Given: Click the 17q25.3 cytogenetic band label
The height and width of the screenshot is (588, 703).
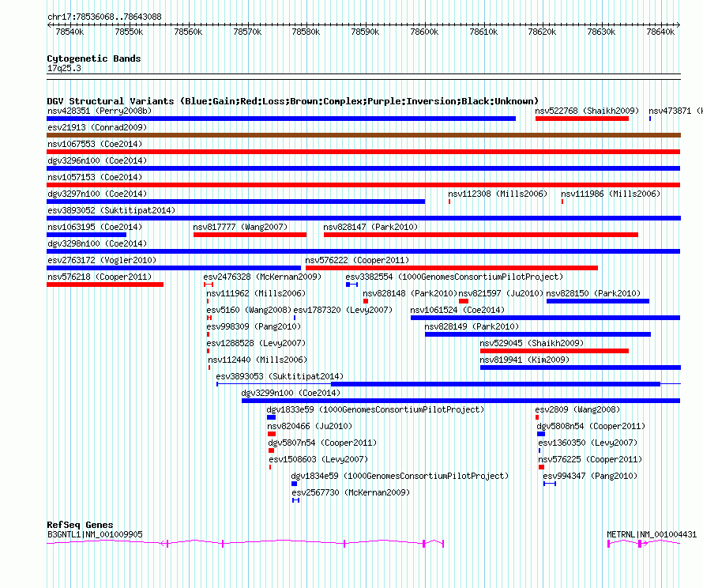Looking at the screenshot, I should click(64, 68).
